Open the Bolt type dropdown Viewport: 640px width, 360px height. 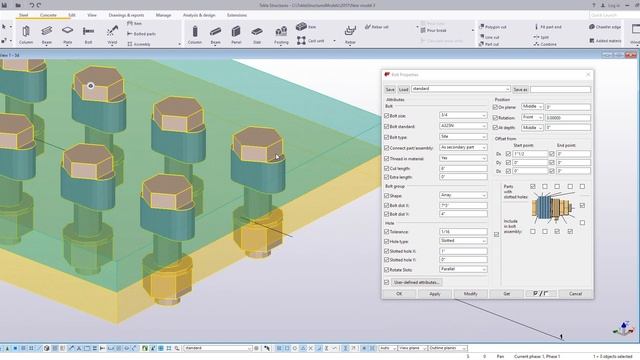[463, 137]
